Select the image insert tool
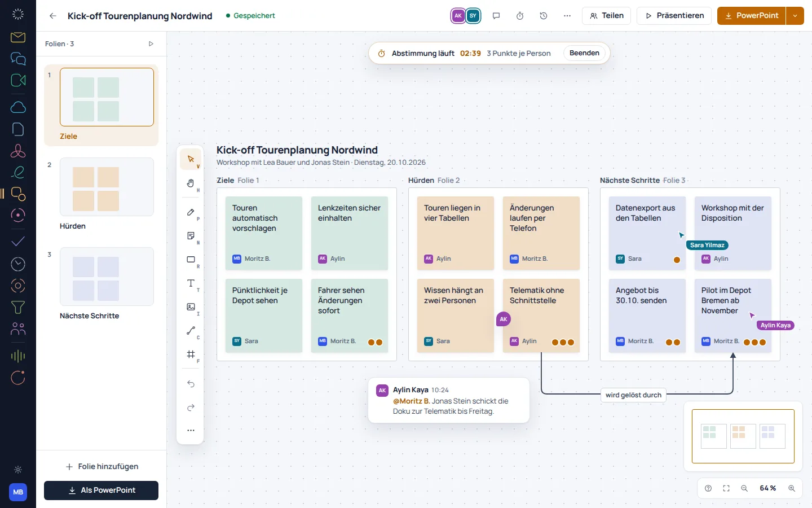Image resolution: width=812 pixels, height=508 pixels. point(191,307)
